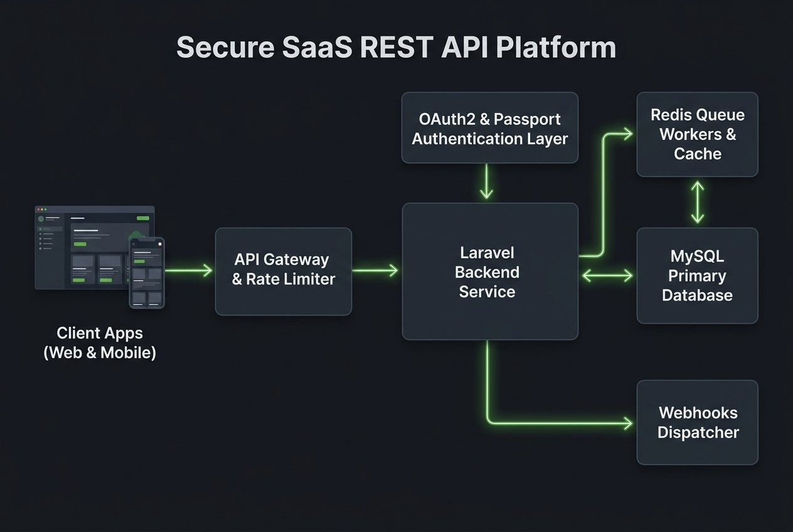Select the OAuth2 & Passport Authentication Layer box
The height and width of the screenshot is (532, 793).
(490, 128)
